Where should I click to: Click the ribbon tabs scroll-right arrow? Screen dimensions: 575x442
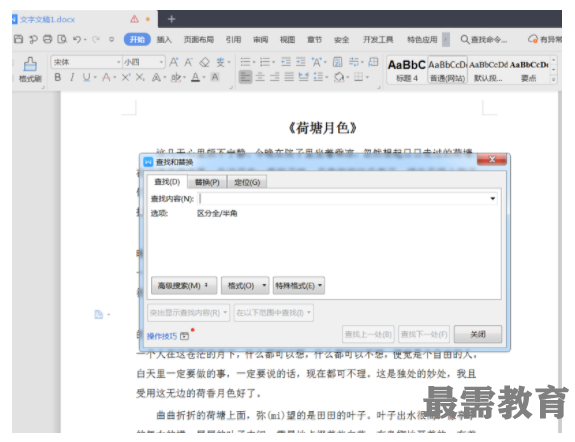(x=446, y=39)
